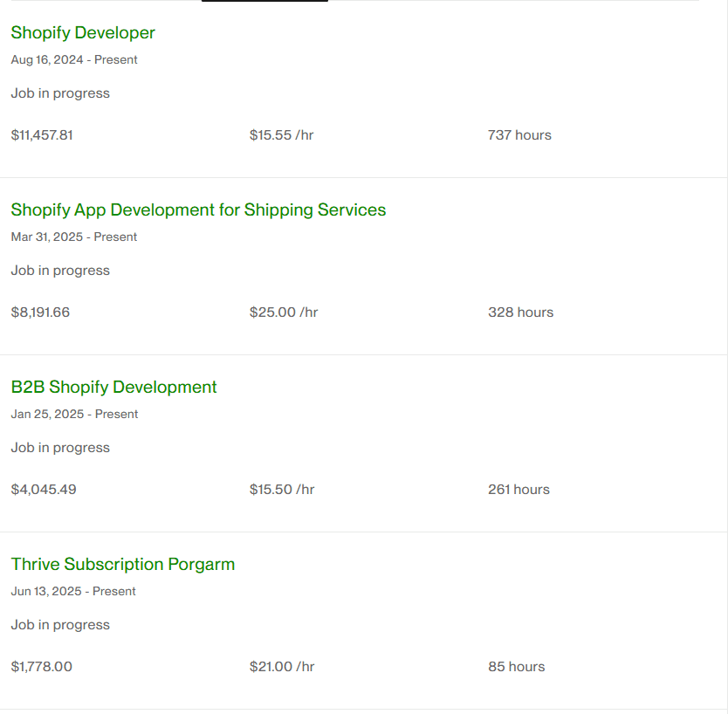Click the Jan 25, 2025 - Present date

[x=74, y=415]
